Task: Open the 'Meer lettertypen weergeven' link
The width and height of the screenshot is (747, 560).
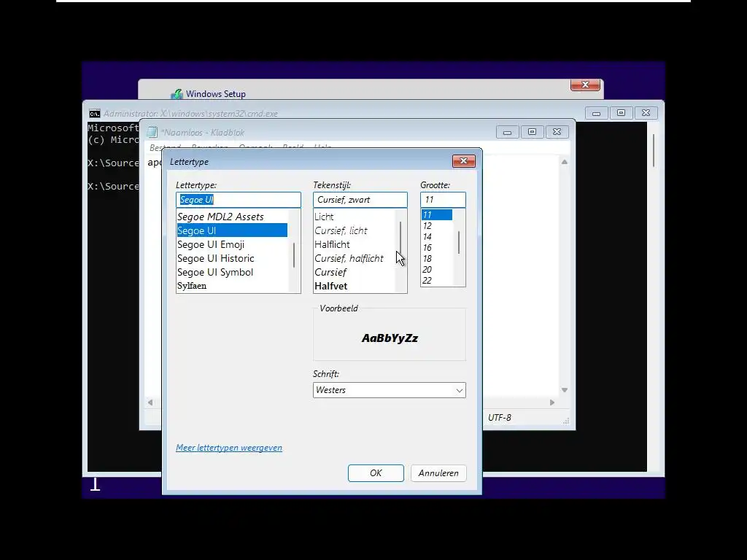Action: pyautogui.click(x=229, y=448)
